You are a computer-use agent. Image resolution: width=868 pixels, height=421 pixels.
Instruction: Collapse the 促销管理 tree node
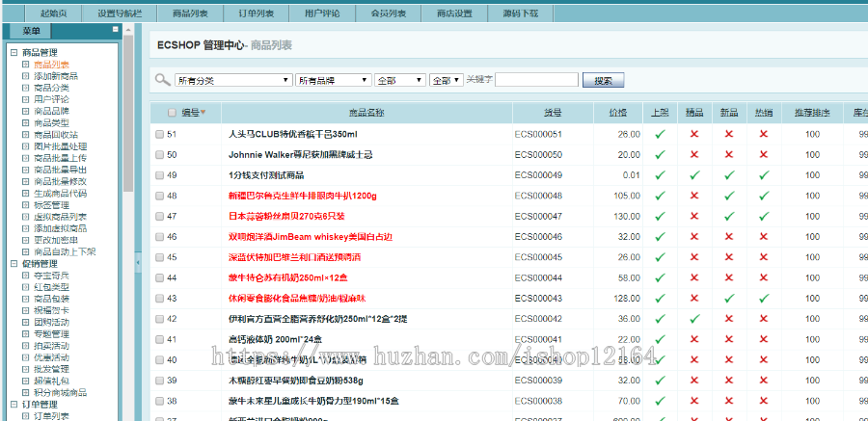point(14,263)
